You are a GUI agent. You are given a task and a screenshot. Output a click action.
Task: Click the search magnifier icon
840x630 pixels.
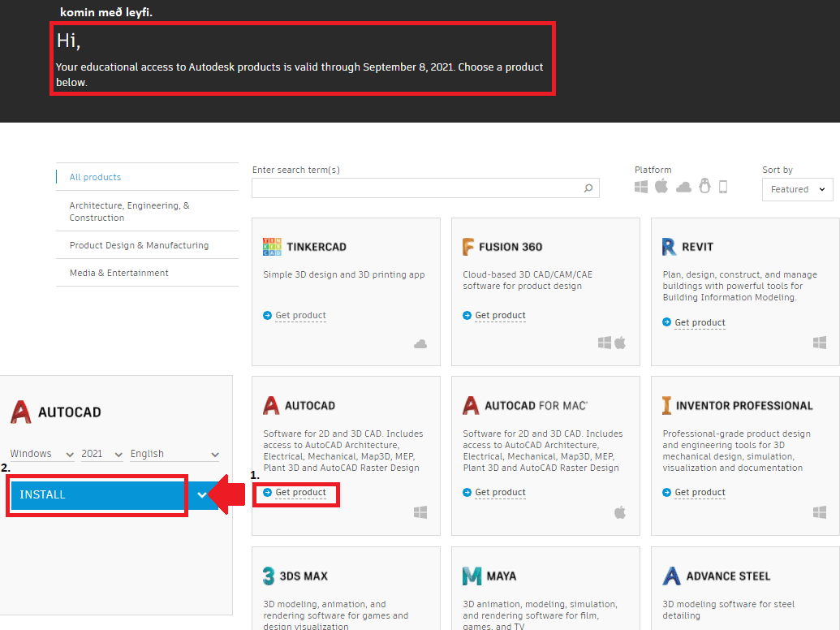pos(588,188)
